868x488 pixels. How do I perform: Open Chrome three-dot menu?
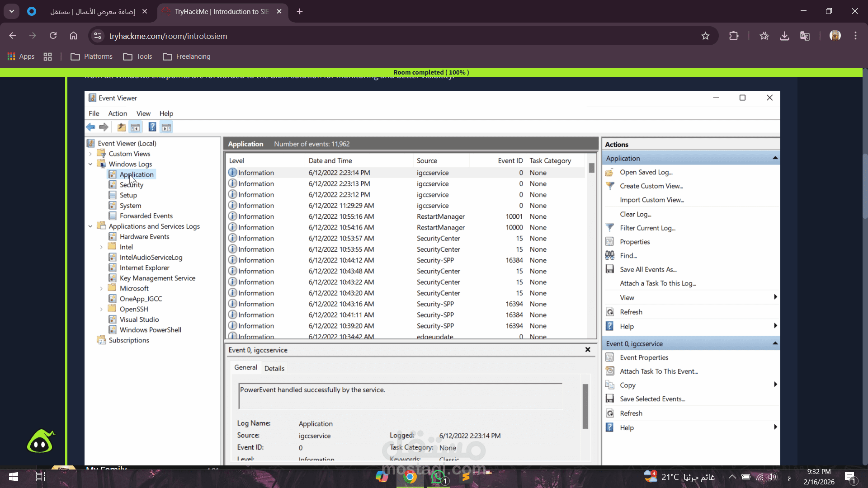click(x=855, y=36)
